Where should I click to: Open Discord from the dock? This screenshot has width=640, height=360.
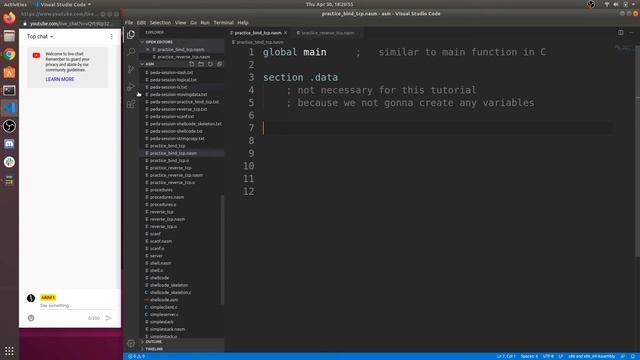click(9, 144)
